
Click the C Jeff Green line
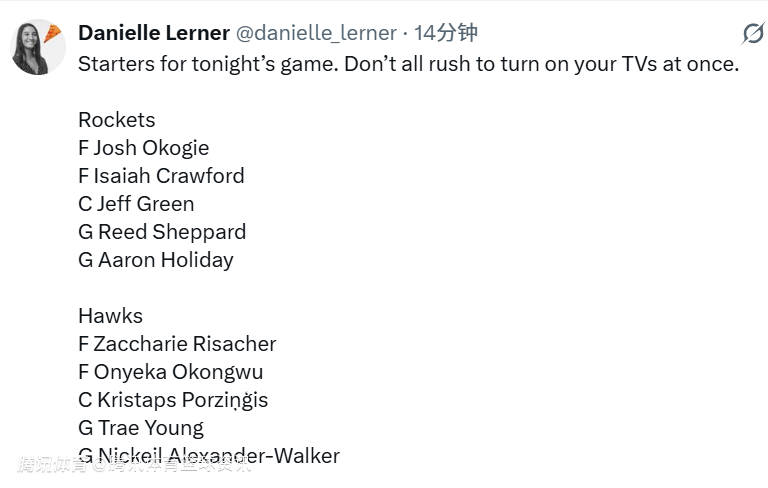136,204
